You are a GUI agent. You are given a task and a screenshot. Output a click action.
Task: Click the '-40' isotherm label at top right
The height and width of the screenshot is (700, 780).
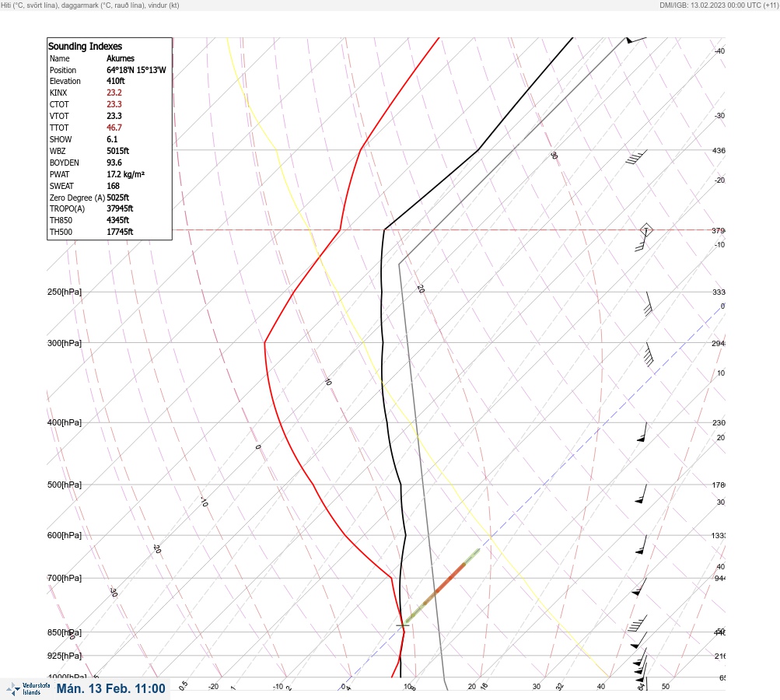click(x=720, y=51)
